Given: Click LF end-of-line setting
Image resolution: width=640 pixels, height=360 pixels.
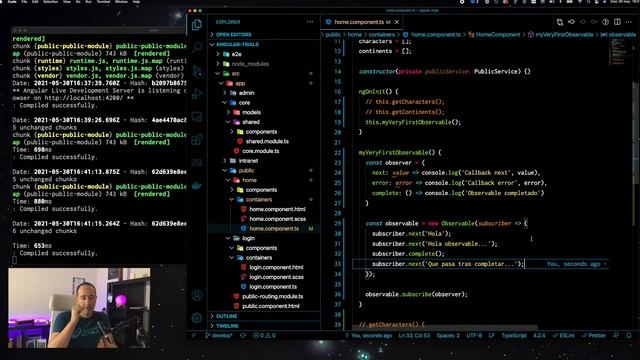Looking at the screenshot, I should click(491, 335).
